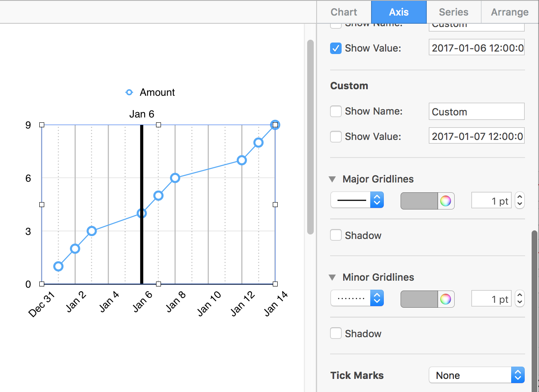Open the Arrange tab
This screenshot has width=539, height=392.
(x=510, y=12)
